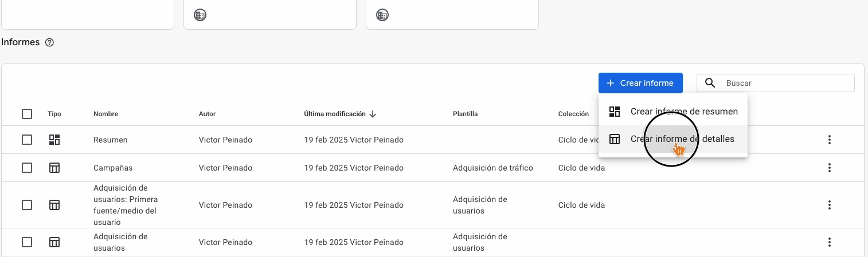This screenshot has height=257, width=868.
Task: Check the box for the Campañas report
Action: [27, 168]
